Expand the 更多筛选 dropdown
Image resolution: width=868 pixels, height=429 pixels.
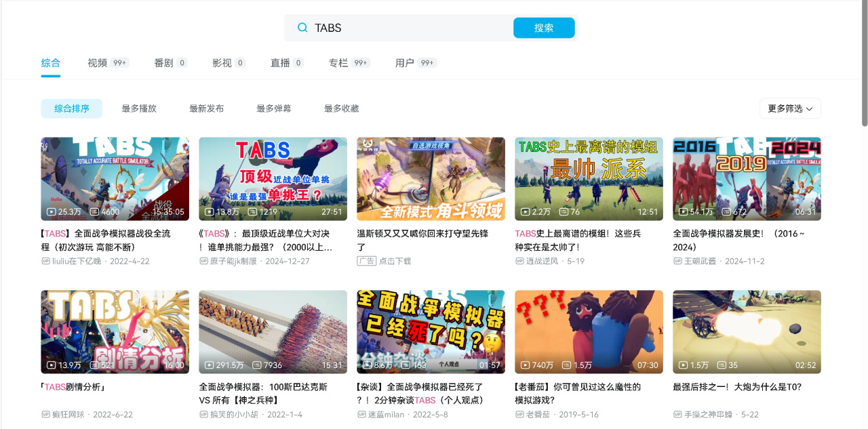[x=790, y=108]
